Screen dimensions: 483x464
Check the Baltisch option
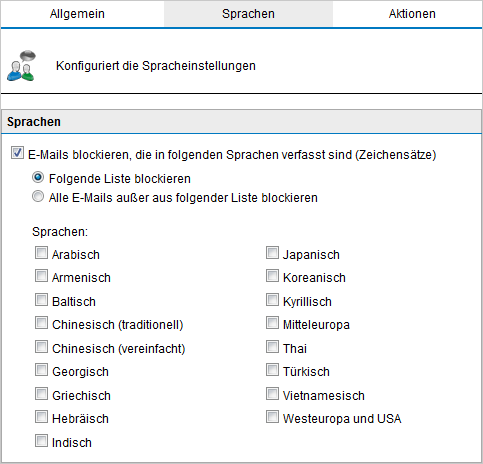41,300
